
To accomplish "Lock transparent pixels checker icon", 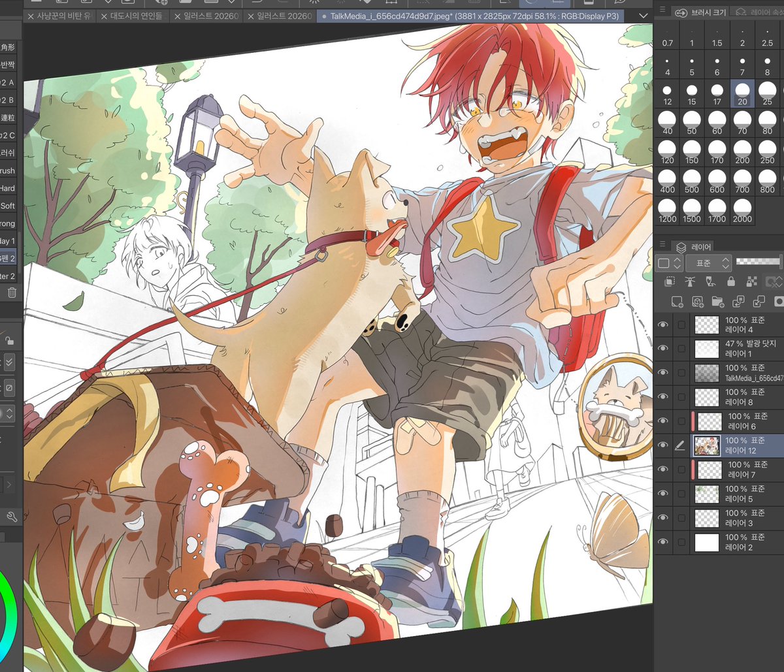I will (751, 281).
